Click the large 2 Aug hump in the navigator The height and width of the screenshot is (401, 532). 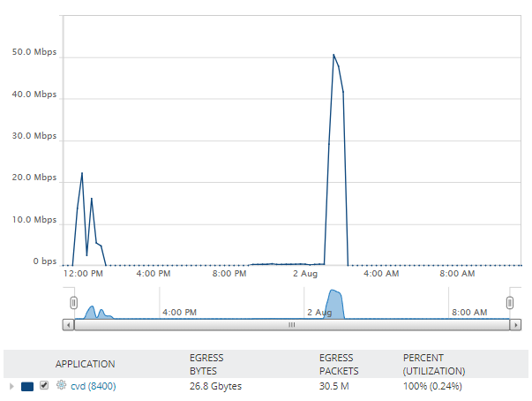[x=334, y=304]
